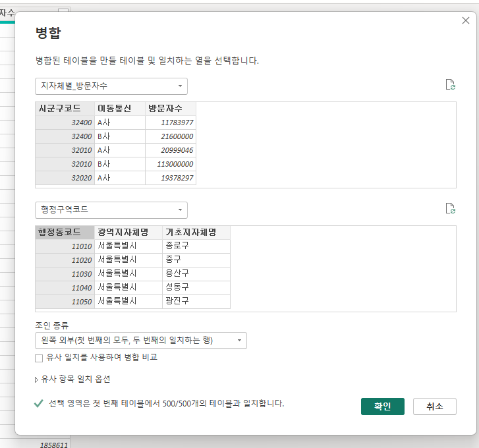479x448 pixels.
Task: Select the 광역지자체명 column header
Action: tap(128, 233)
